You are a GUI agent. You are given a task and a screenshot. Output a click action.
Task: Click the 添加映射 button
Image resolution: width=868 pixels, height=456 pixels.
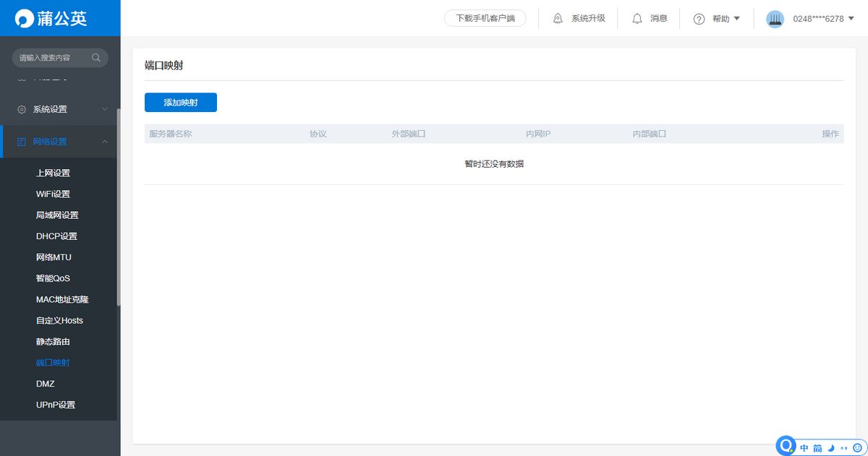point(181,103)
